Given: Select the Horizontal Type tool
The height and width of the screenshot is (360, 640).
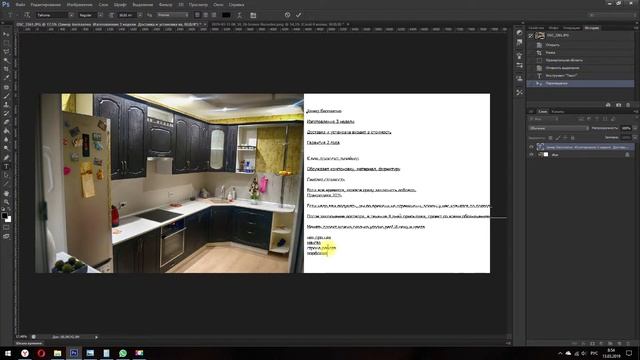Looking at the screenshot, I should click(6, 167).
